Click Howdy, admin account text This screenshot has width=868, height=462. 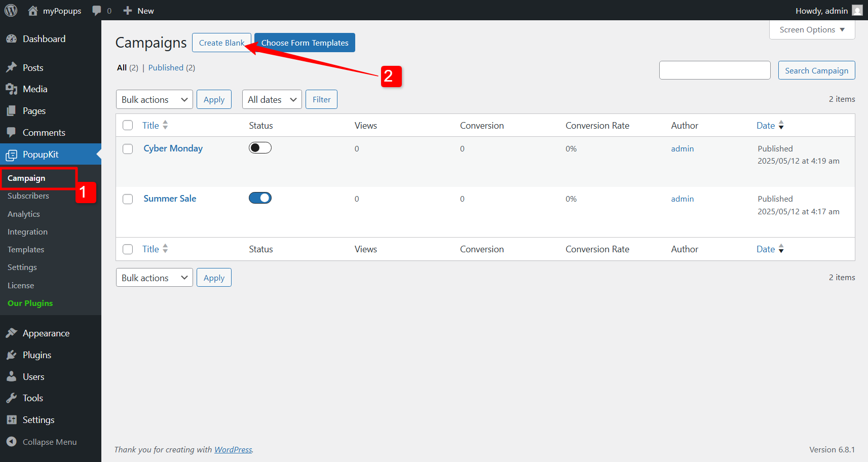821,11
